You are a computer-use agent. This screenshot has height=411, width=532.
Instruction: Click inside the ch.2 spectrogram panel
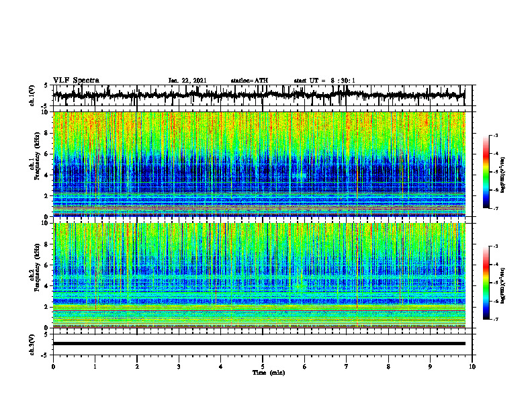click(x=259, y=275)
